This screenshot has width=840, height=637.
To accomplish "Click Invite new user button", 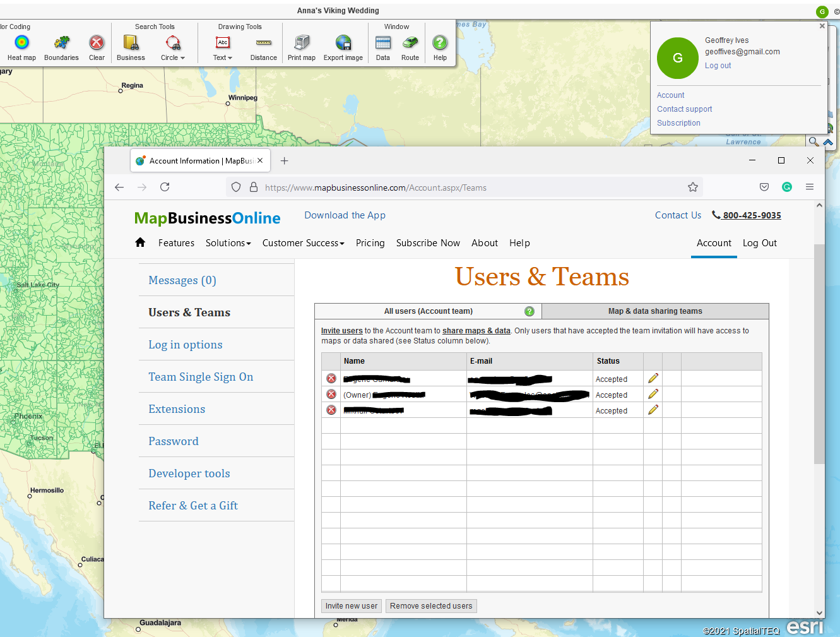I will tap(352, 606).
